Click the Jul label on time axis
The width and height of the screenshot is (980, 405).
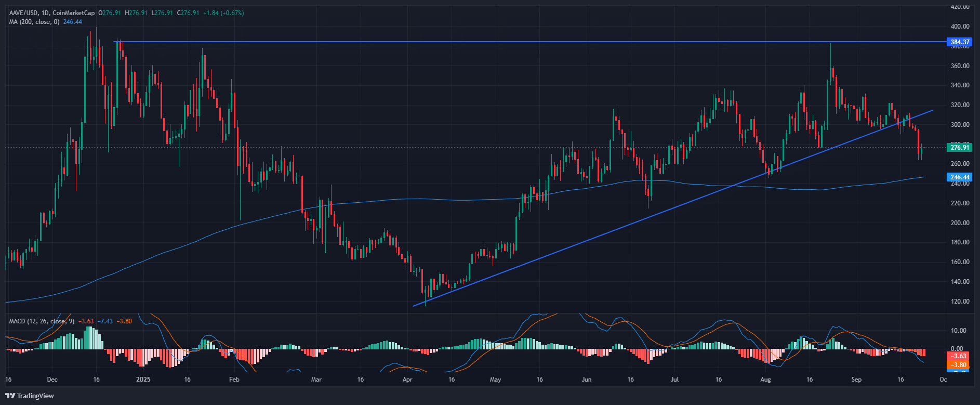coord(674,380)
